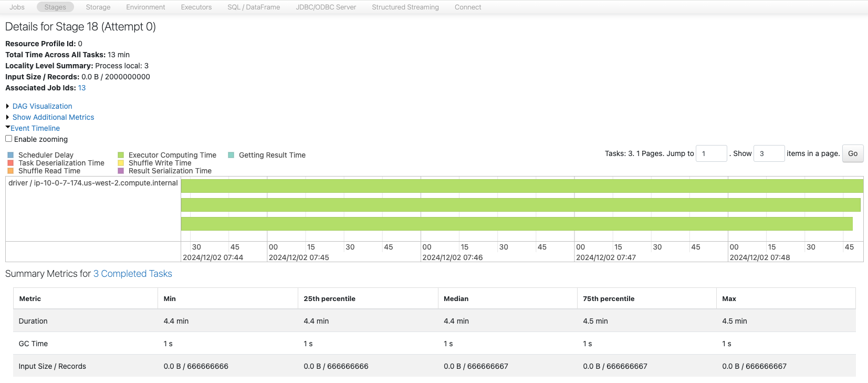Click the Total Time Across All Tasks text
Image resolution: width=868 pixels, height=383 pixels.
pyautogui.click(x=67, y=55)
